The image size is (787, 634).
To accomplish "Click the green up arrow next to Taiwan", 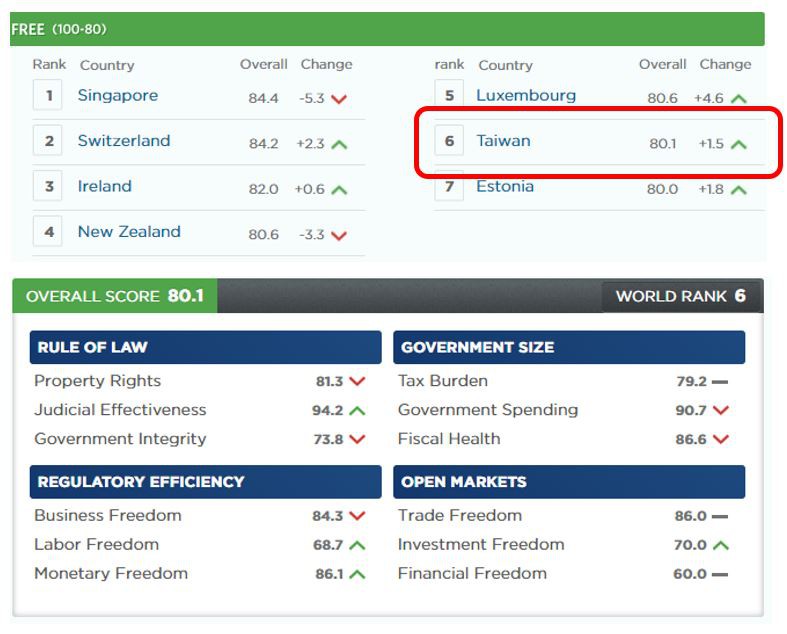I will [x=738, y=144].
